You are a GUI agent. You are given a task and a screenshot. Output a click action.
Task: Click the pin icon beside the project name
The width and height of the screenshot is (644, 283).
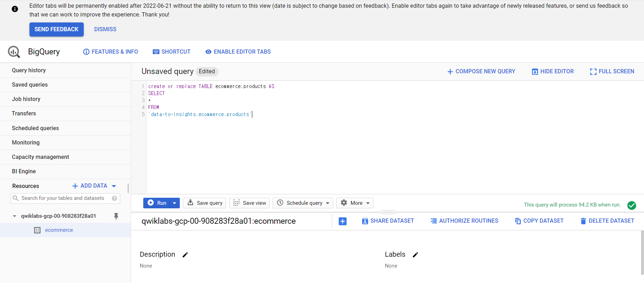point(116,216)
